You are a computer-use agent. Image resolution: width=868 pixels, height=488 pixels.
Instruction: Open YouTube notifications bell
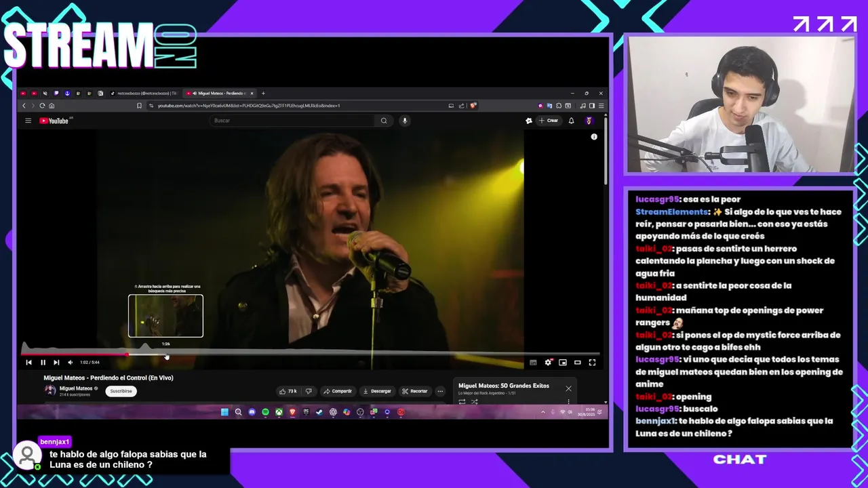pos(571,121)
